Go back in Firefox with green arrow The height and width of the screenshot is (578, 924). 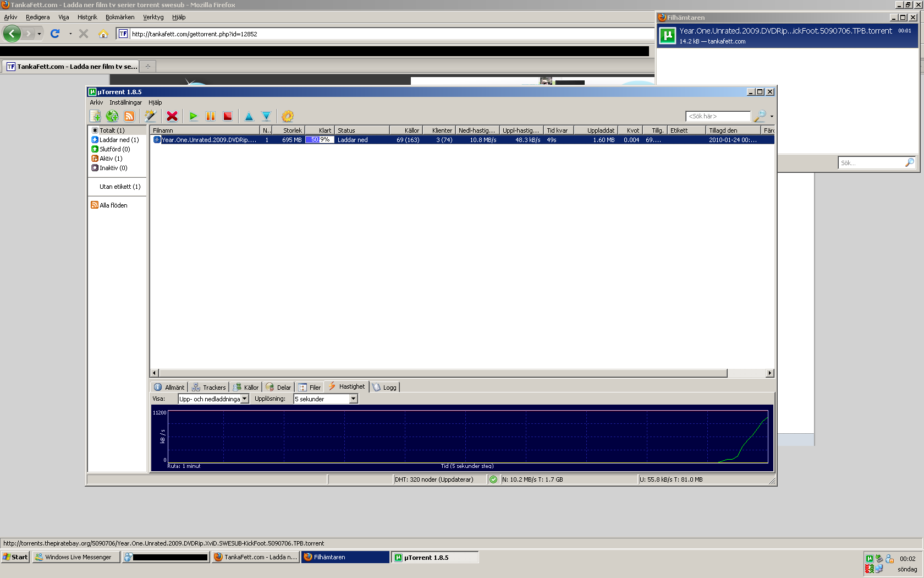[12, 34]
